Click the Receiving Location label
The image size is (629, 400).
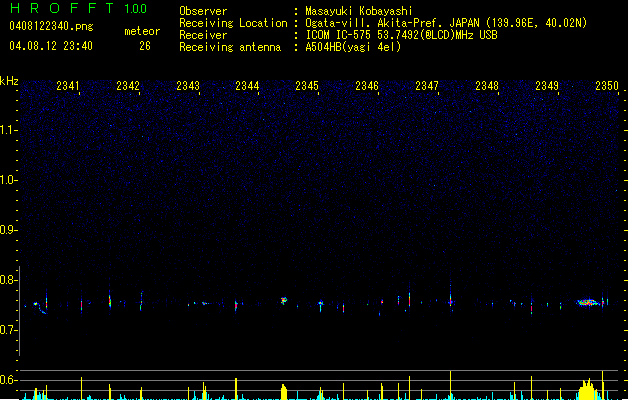[233, 23]
